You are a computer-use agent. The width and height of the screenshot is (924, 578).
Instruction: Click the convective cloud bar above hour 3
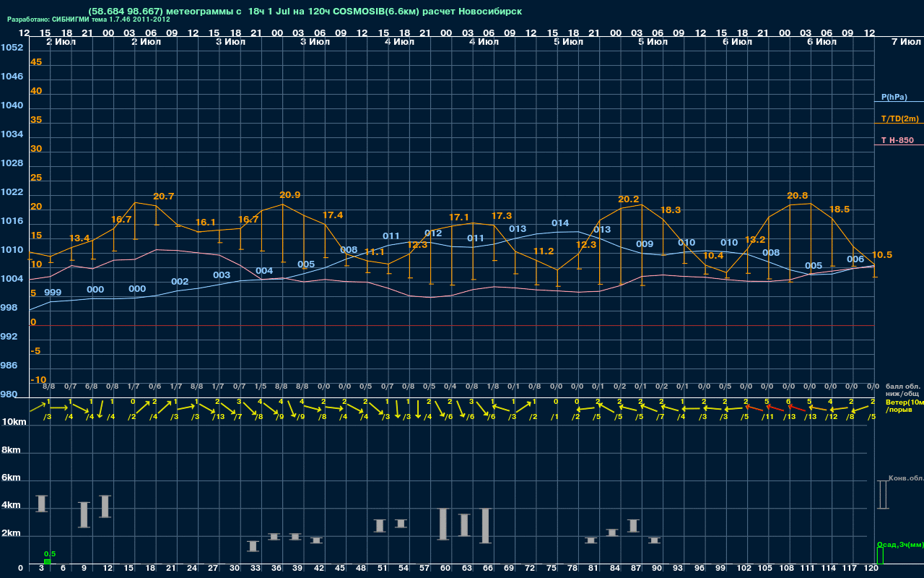point(42,504)
